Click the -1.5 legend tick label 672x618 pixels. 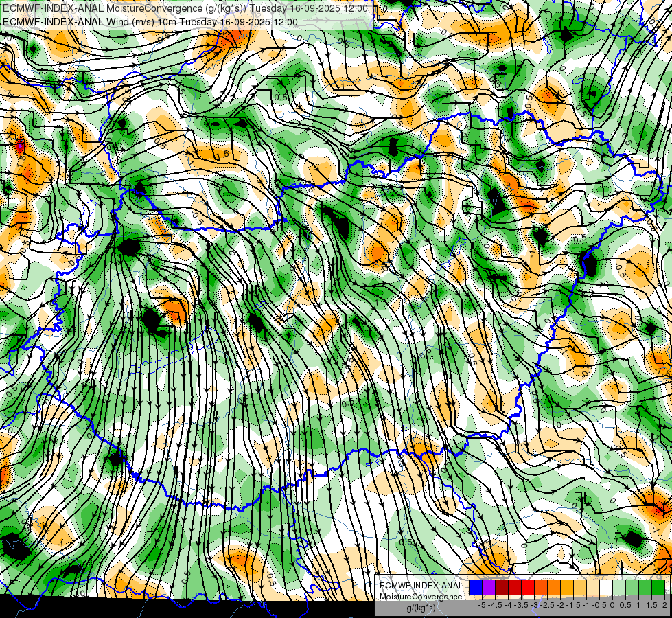573,605
